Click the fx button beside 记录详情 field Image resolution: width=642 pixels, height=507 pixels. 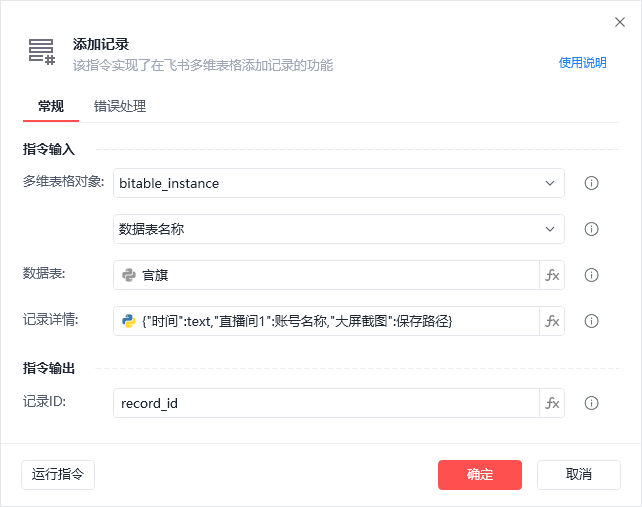(552, 321)
